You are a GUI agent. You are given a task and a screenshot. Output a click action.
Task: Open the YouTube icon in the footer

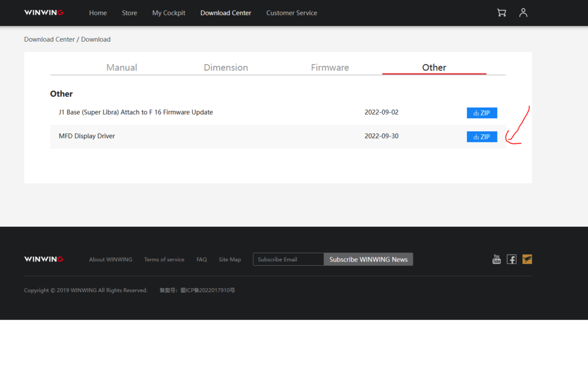[x=496, y=259]
